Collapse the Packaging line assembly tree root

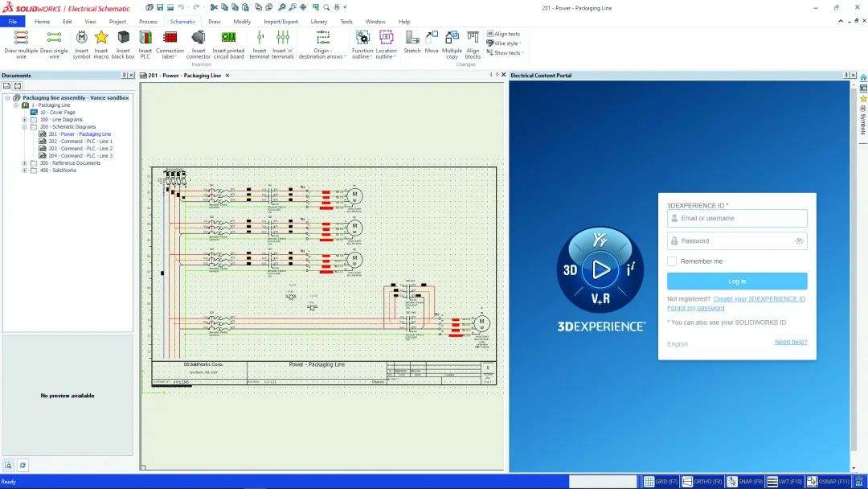click(x=7, y=97)
